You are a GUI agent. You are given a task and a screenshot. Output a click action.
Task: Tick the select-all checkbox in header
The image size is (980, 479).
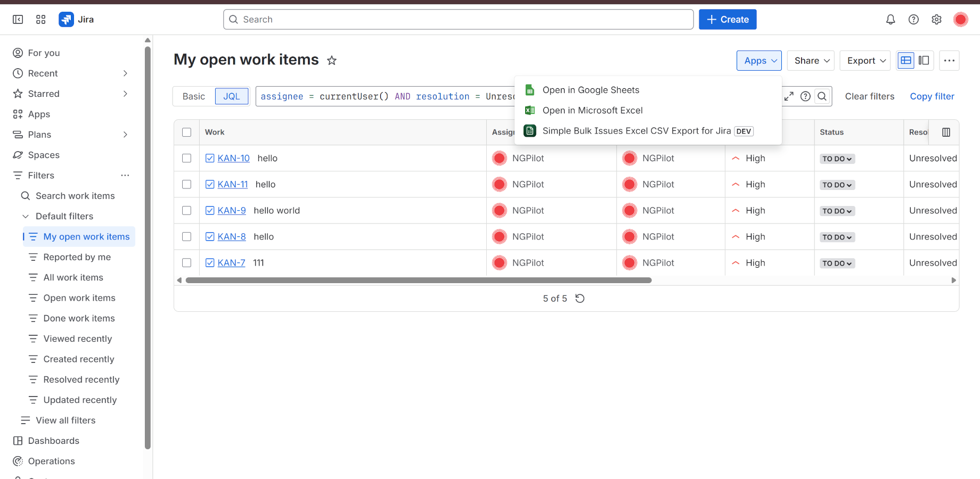[x=186, y=132]
